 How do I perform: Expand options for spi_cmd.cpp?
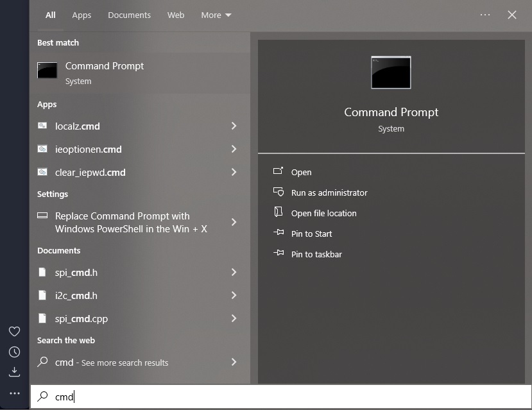(234, 318)
